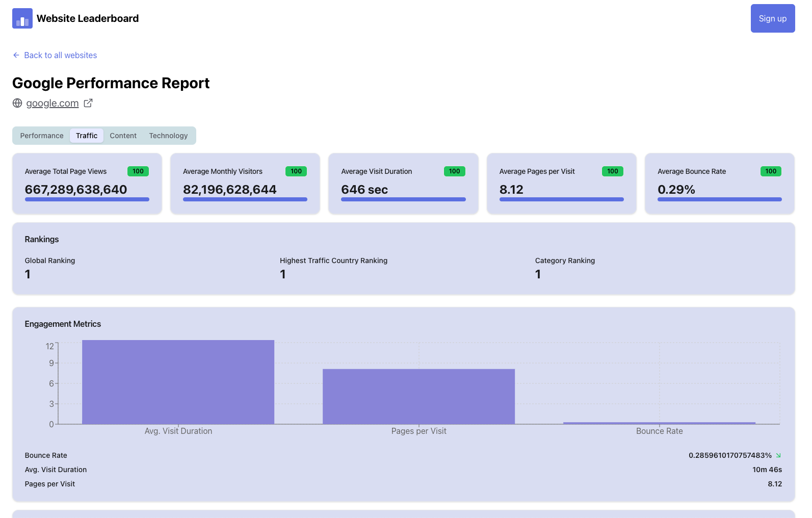Click the Rankings section heading
This screenshot has width=812, height=518.
[x=42, y=239]
